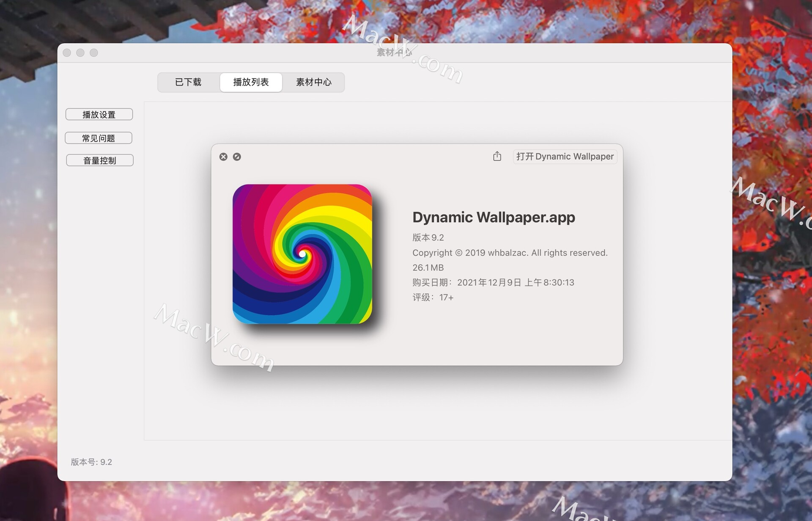Open 播放设置 settings
This screenshot has width=812, height=521.
tap(99, 115)
